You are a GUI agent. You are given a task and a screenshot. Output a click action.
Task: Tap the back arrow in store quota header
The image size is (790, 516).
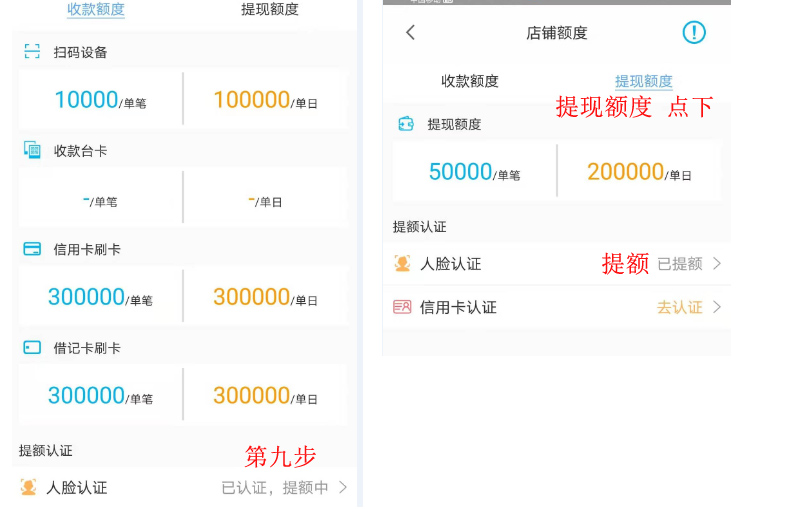[410, 33]
